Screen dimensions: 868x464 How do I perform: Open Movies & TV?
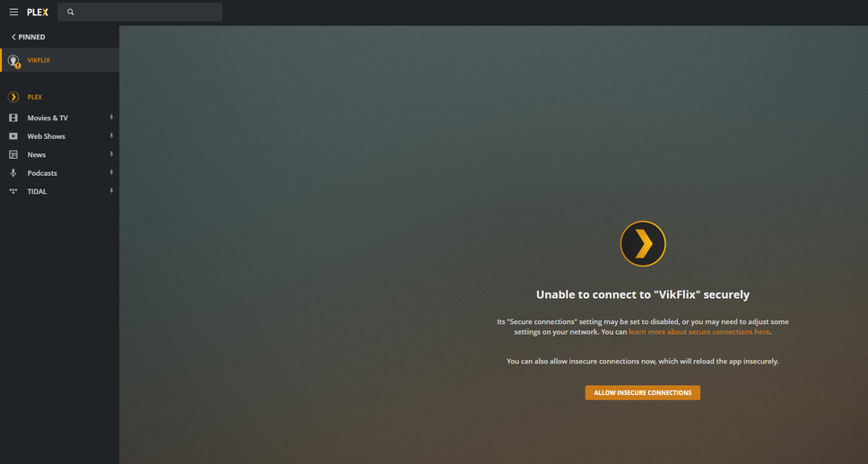point(48,118)
